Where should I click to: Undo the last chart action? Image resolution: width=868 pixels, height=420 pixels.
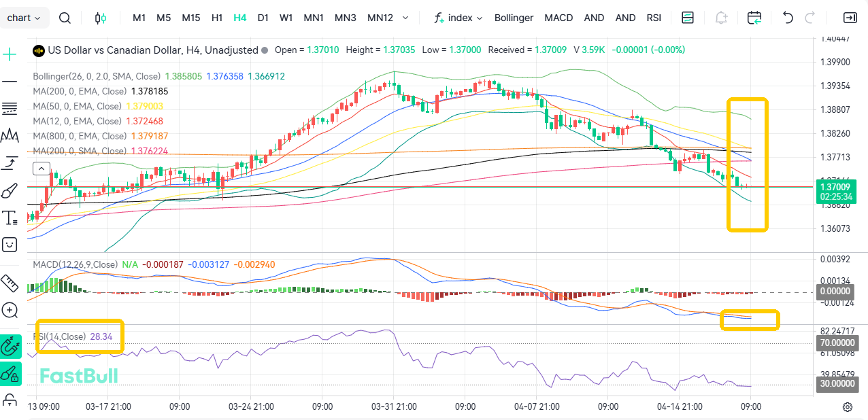[787, 18]
